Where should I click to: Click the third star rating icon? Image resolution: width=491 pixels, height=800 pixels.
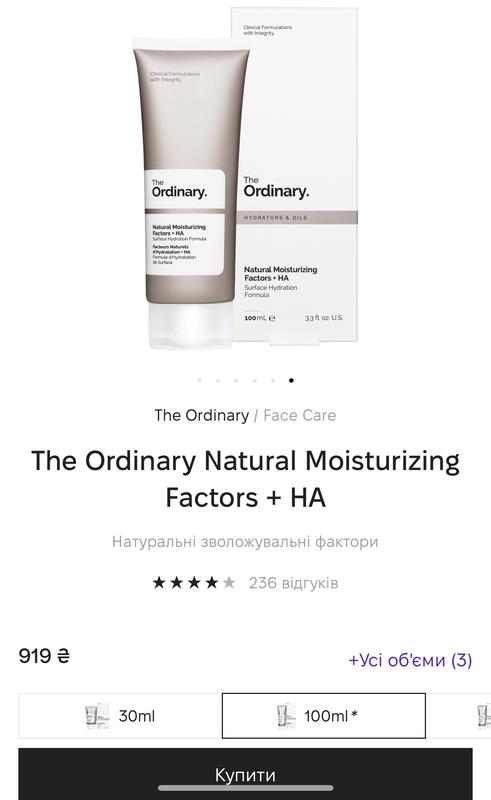(x=194, y=582)
